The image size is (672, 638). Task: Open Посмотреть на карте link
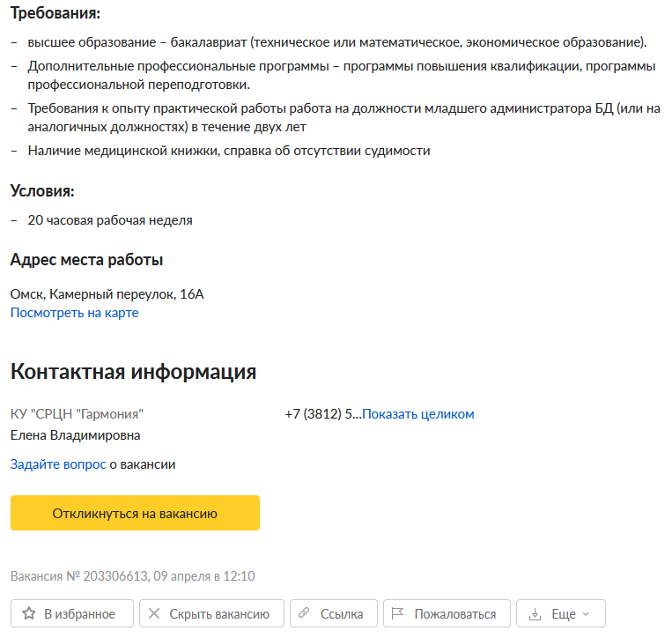pos(74,313)
